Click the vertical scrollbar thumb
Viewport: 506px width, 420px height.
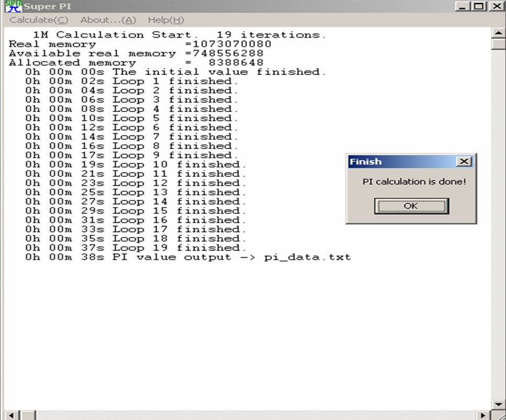tap(498, 44)
